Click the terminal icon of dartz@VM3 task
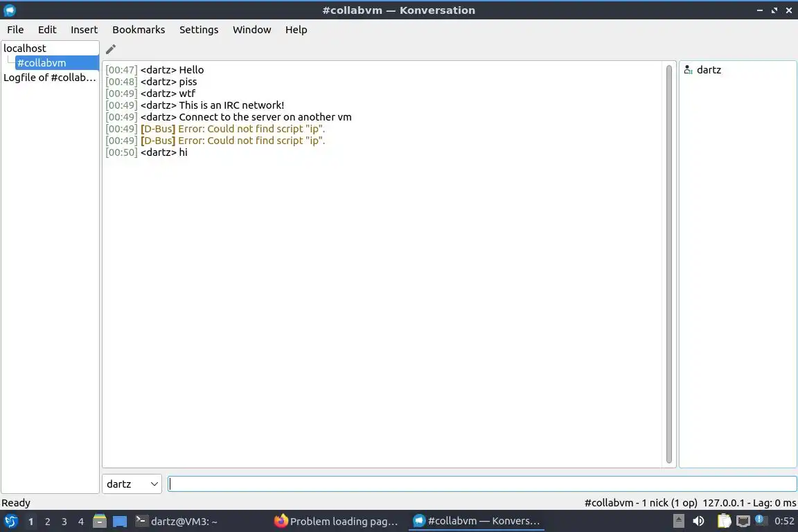This screenshot has width=798, height=532. click(141, 521)
